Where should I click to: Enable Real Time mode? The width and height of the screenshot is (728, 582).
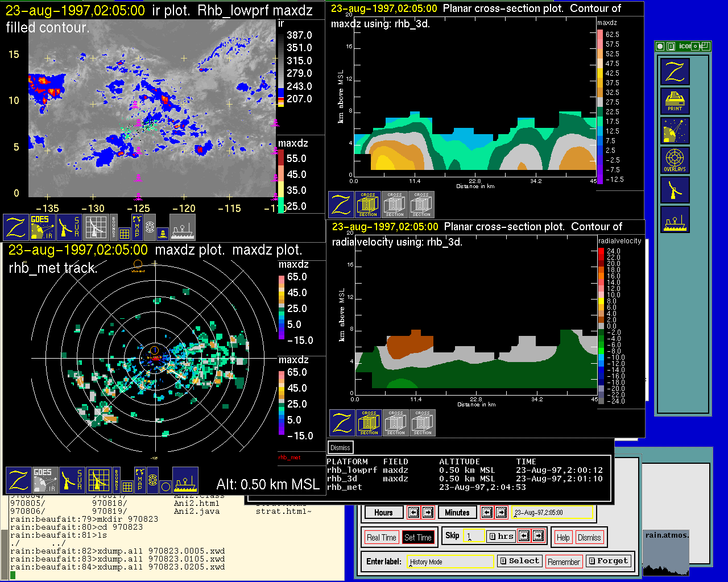coord(381,538)
